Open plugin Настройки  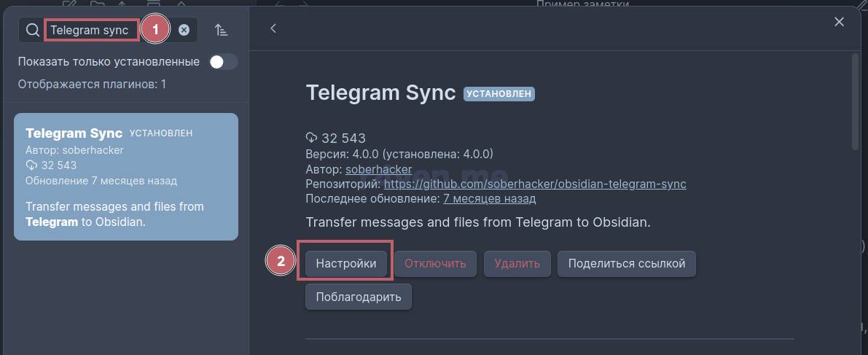(x=346, y=263)
